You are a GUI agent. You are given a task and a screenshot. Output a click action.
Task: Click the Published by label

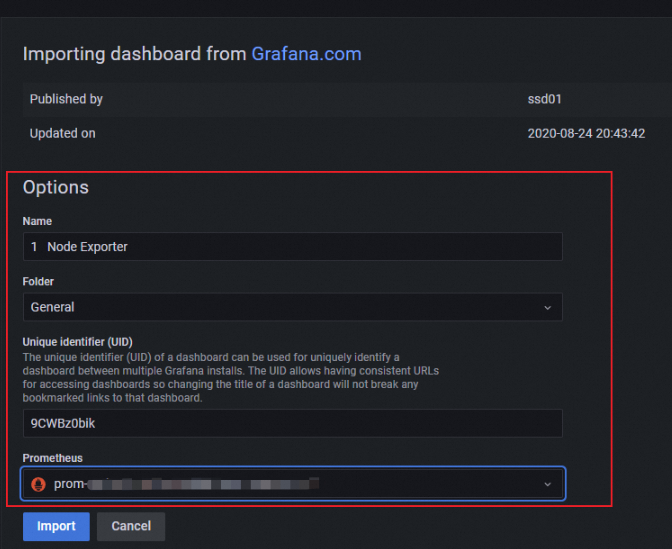pos(66,99)
